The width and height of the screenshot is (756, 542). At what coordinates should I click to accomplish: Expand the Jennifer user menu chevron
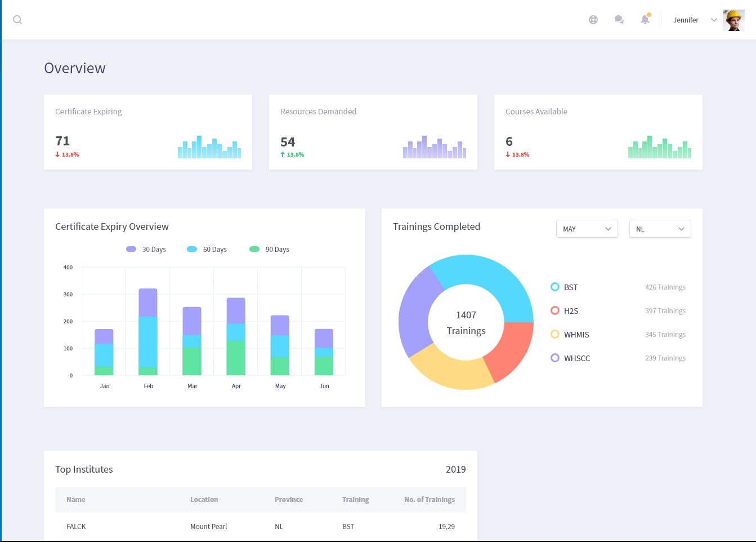pos(714,20)
